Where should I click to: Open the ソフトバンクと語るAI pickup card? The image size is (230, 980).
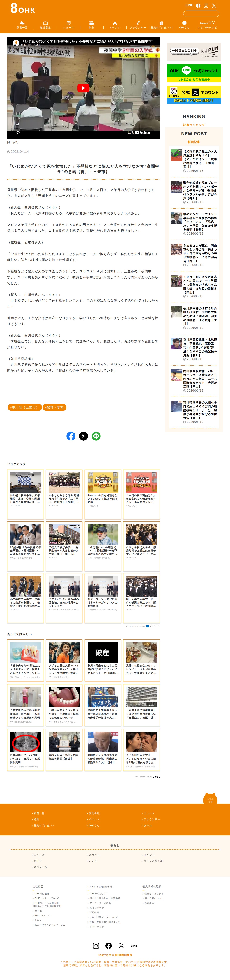point(64,598)
